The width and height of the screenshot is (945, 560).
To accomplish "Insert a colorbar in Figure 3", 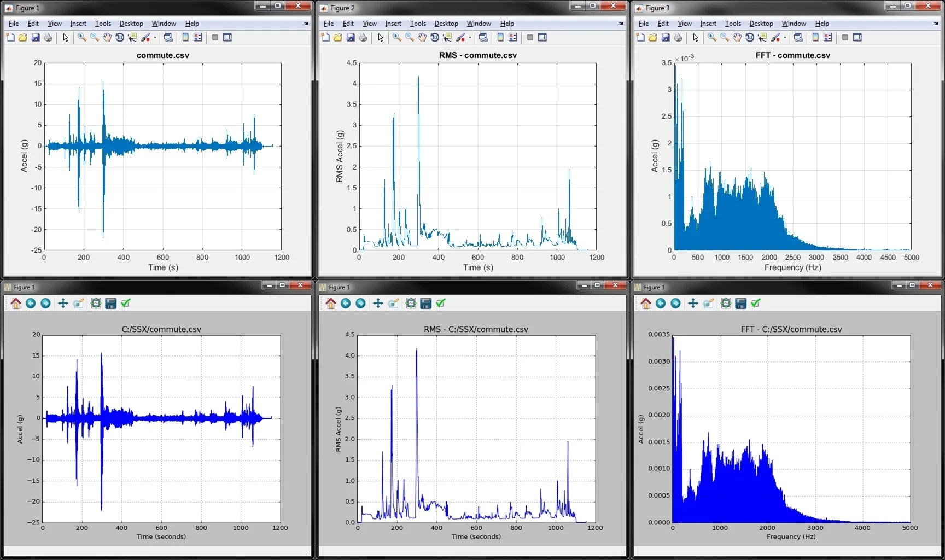I will click(815, 37).
